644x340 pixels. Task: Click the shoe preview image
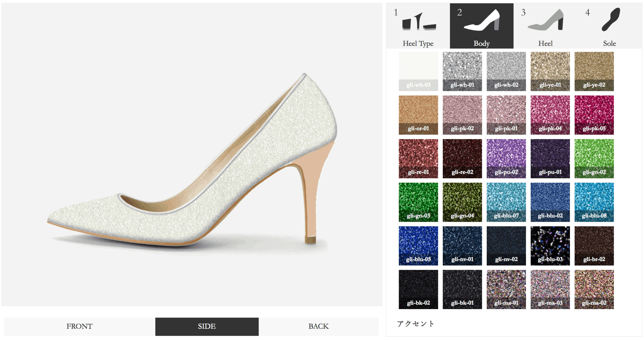(192, 159)
